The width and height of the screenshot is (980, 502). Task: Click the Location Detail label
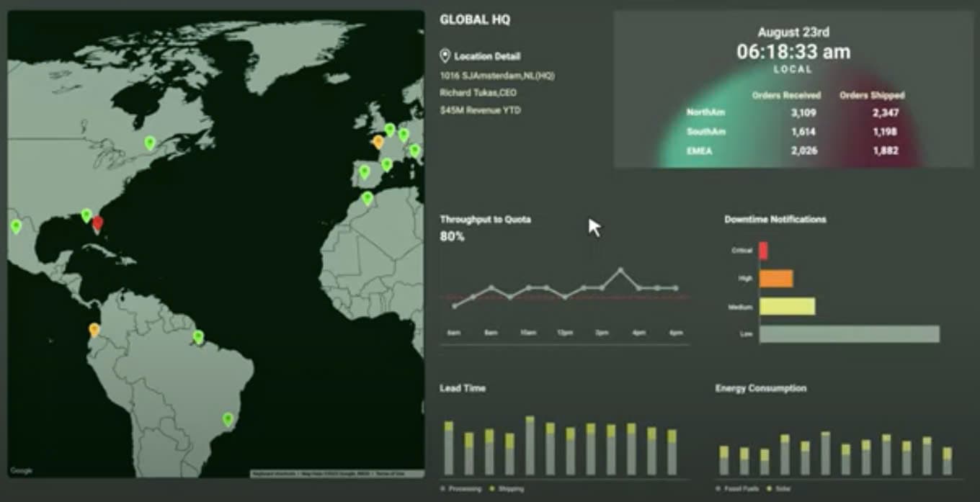tap(487, 56)
